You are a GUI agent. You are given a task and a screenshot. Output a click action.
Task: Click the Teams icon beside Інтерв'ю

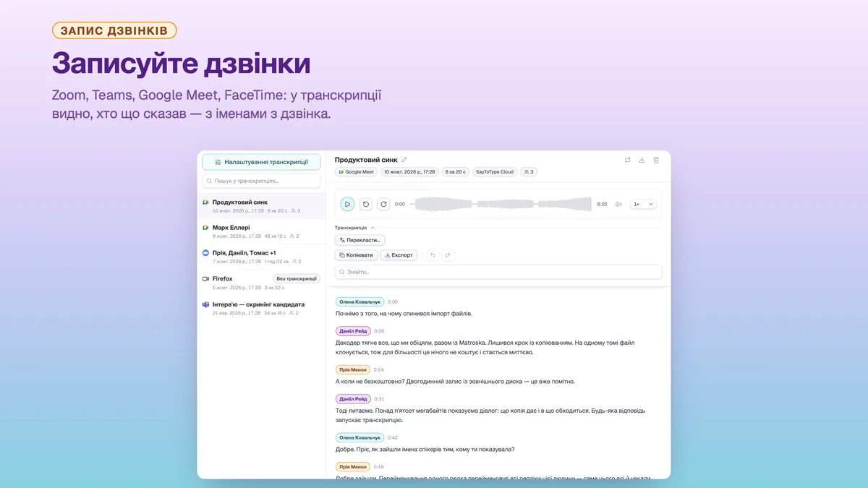coord(205,304)
